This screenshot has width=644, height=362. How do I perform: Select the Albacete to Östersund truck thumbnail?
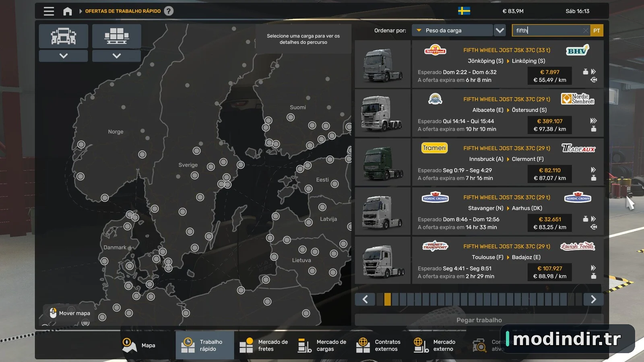point(383,113)
